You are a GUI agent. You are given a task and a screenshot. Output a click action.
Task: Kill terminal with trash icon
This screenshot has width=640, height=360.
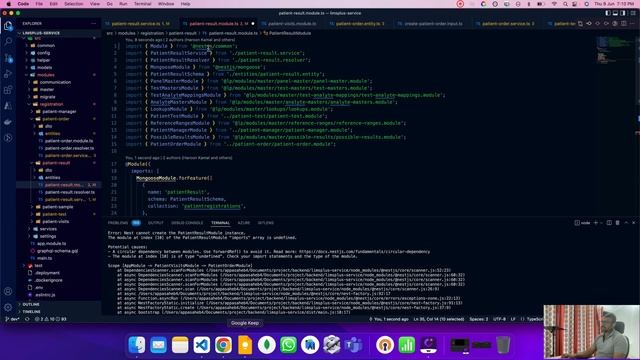tap(618, 223)
